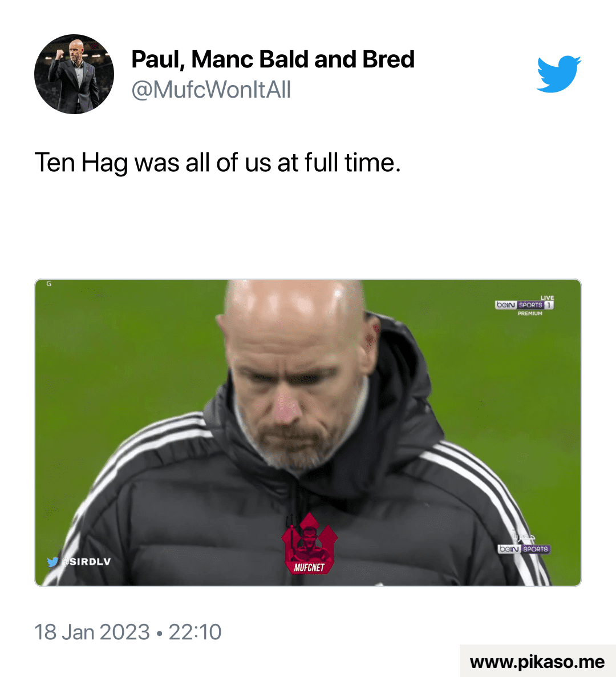Click the blue Twitter bird logo

point(558,74)
